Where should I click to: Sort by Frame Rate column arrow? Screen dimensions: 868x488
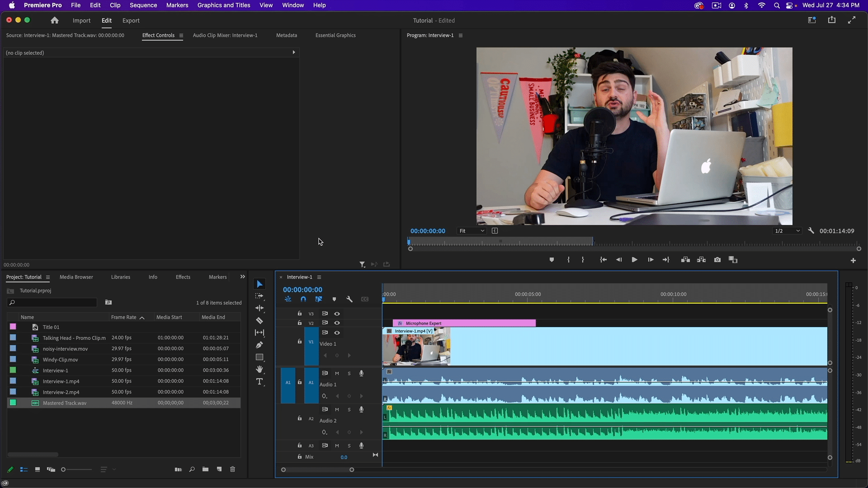tap(142, 318)
